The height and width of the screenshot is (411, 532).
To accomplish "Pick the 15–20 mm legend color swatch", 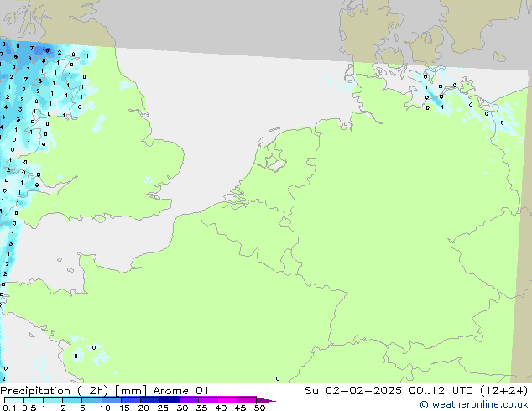I will (x=130, y=400).
